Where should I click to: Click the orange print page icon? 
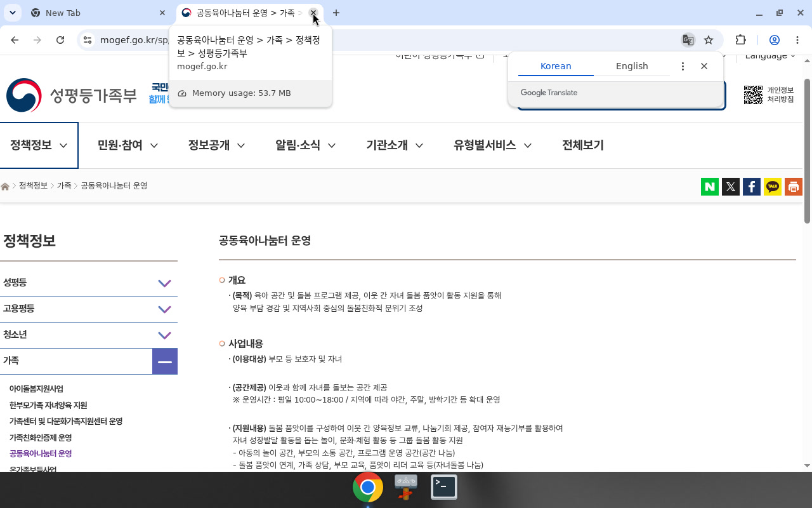click(794, 187)
